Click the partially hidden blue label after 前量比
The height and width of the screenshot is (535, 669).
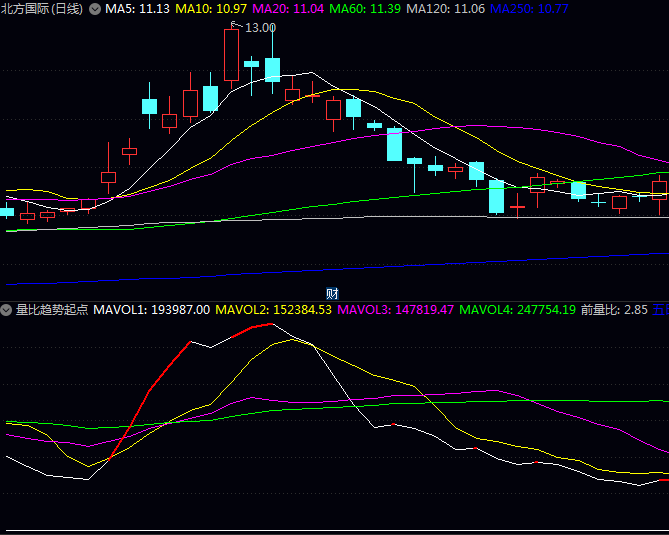[x=661, y=310]
